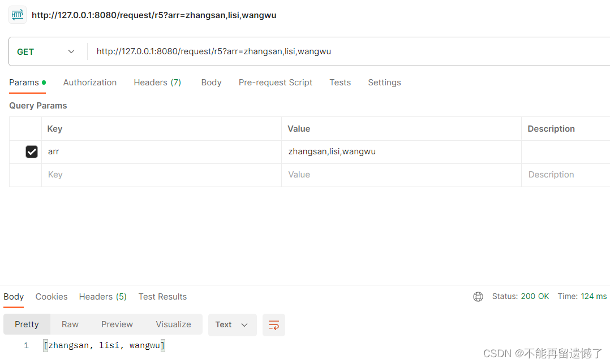Select the response Body tab

click(14, 297)
